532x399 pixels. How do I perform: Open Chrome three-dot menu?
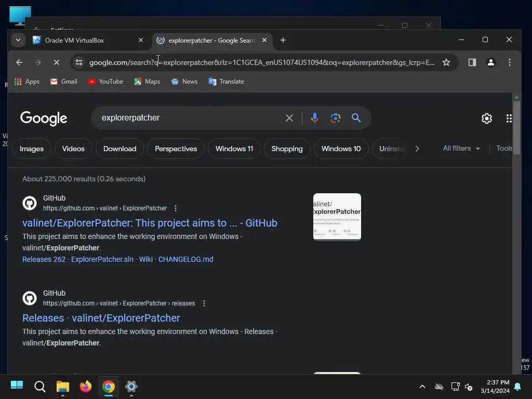(x=509, y=62)
